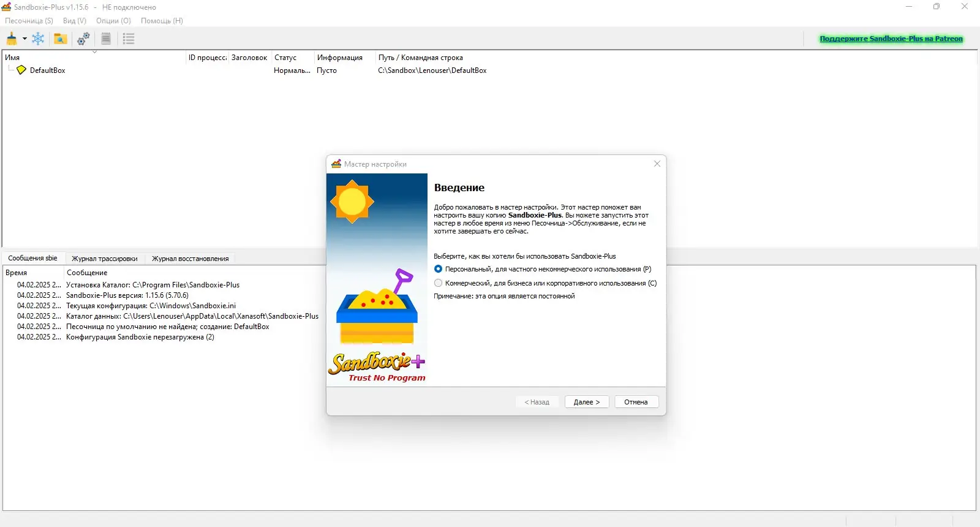
Task: Switch to the Сообщения sbie tab
Action: tap(32, 258)
